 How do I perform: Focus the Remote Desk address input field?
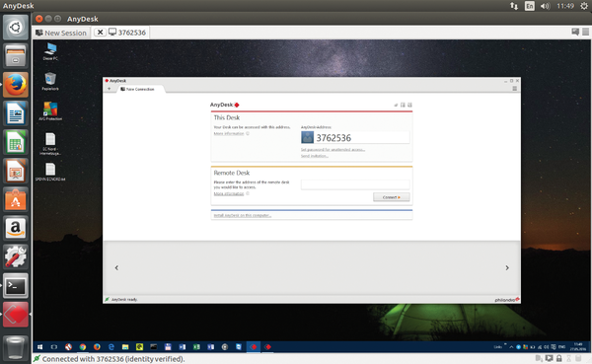(355, 184)
